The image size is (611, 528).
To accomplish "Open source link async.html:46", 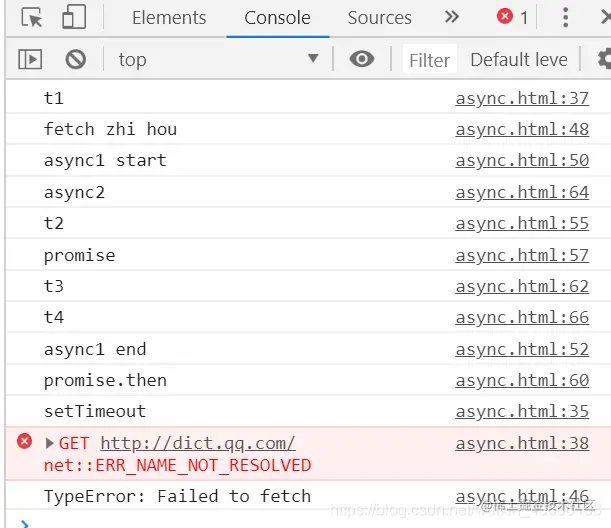I will point(522,496).
